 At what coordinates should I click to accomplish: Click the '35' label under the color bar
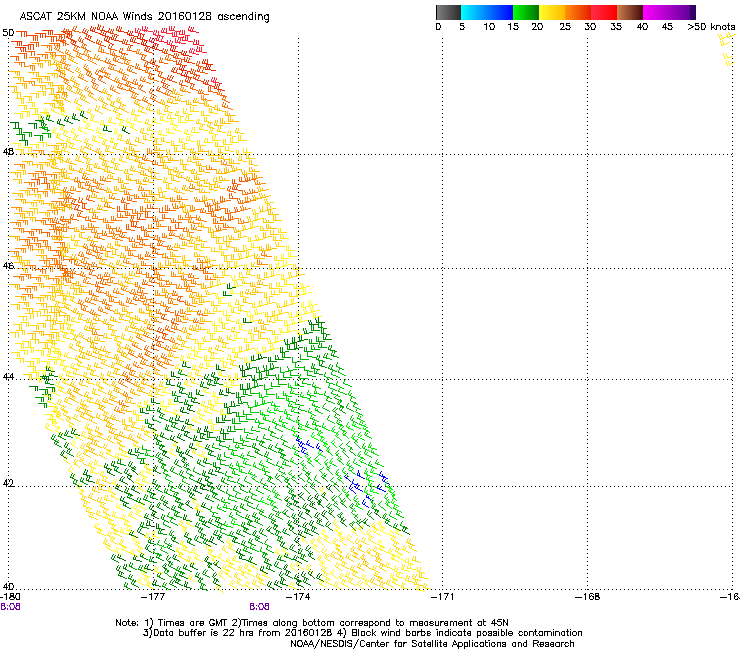(x=616, y=27)
